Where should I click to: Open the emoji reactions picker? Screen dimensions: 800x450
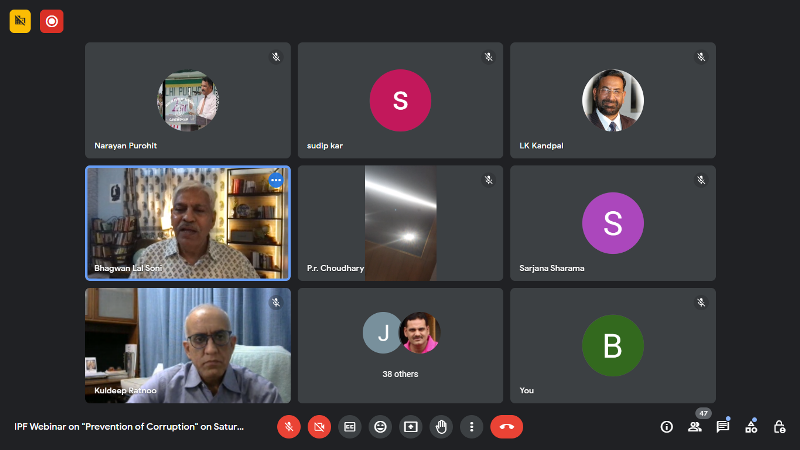pos(380,426)
